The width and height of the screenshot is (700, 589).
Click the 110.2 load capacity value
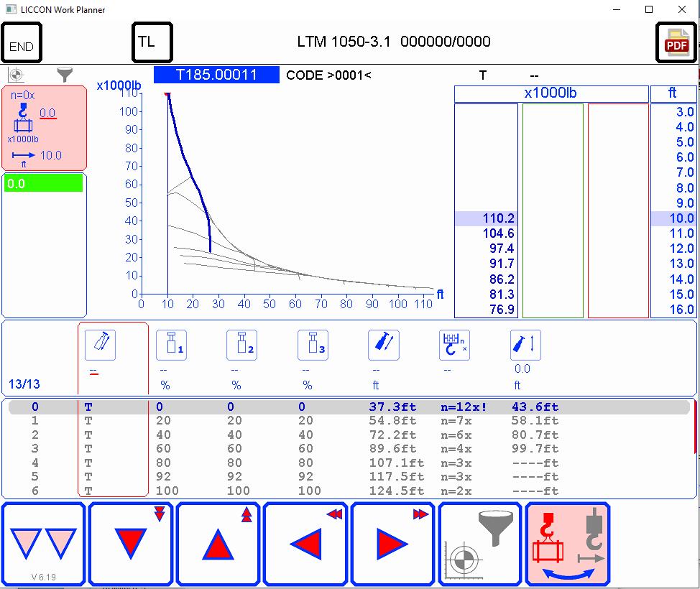(x=498, y=218)
